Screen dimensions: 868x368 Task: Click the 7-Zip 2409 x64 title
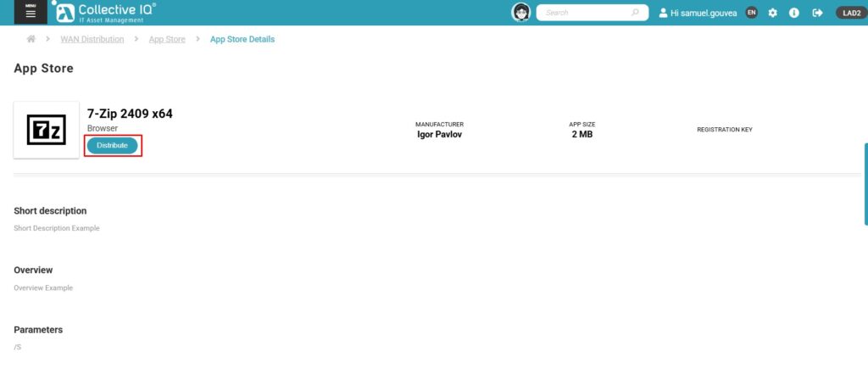[x=130, y=114]
